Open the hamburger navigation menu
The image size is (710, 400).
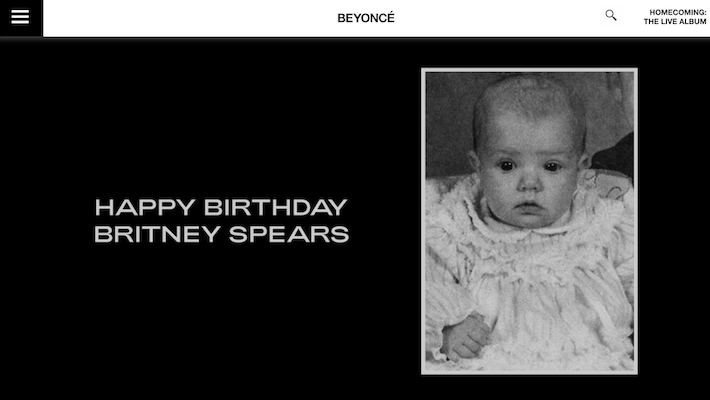pyautogui.click(x=20, y=17)
